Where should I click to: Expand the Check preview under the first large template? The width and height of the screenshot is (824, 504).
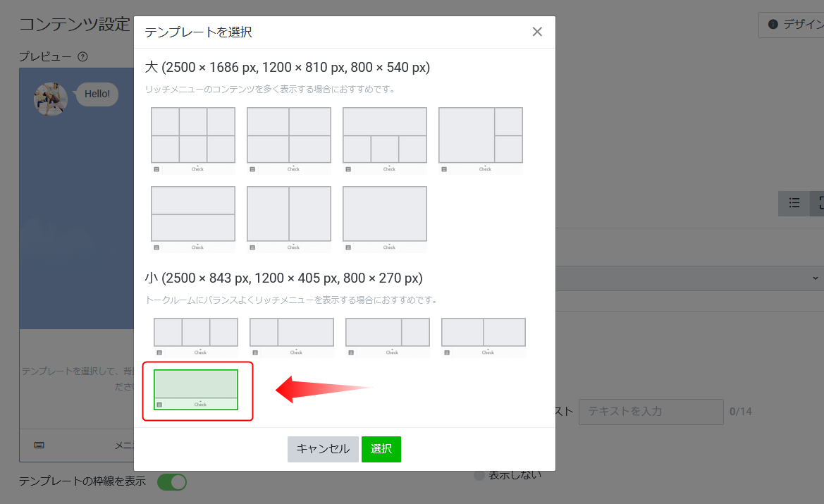click(198, 169)
